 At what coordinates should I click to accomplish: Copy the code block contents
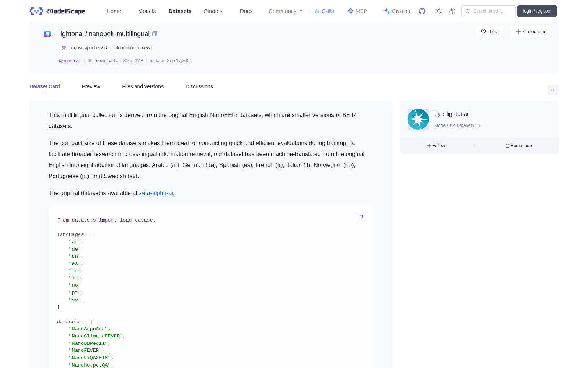tap(361, 217)
